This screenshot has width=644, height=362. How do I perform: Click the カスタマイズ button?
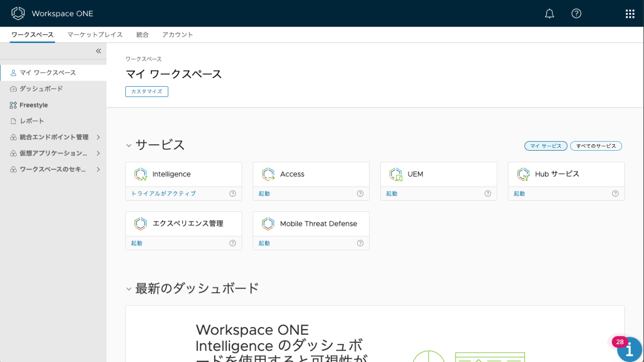pos(147,91)
